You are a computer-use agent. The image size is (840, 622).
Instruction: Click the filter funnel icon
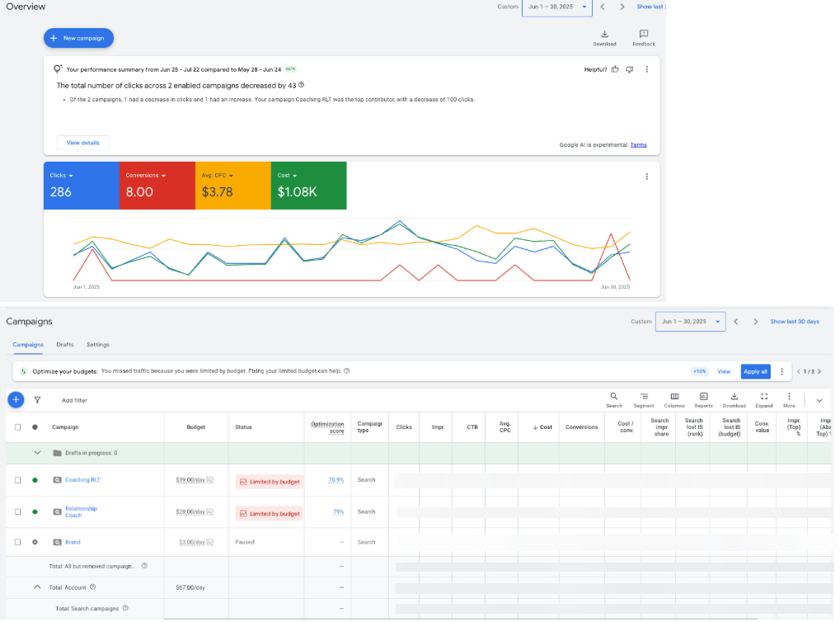coord(37,400)
